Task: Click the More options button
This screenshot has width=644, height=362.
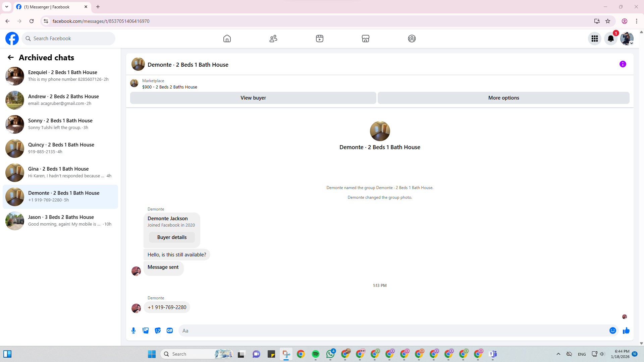Action: pyautogui.click(x=503, y=98)
